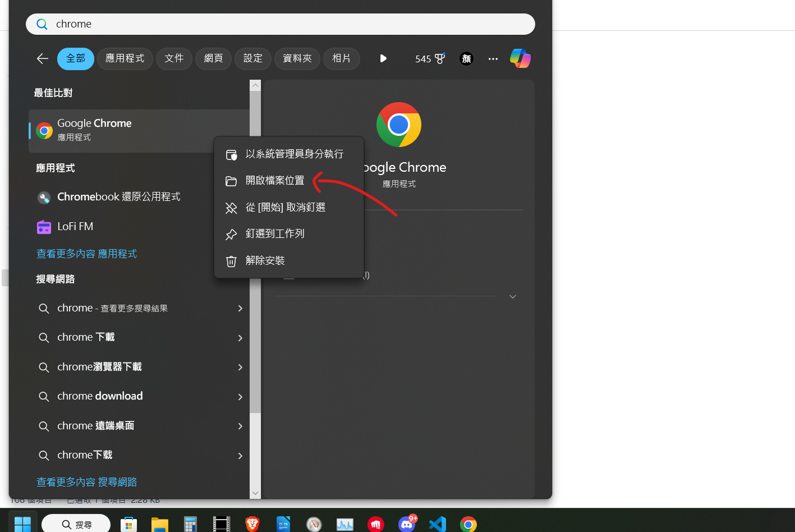Expand arrow next to 'chrome下载' suggestion
This screenshot has width=795, height=532.
(240, 456)
